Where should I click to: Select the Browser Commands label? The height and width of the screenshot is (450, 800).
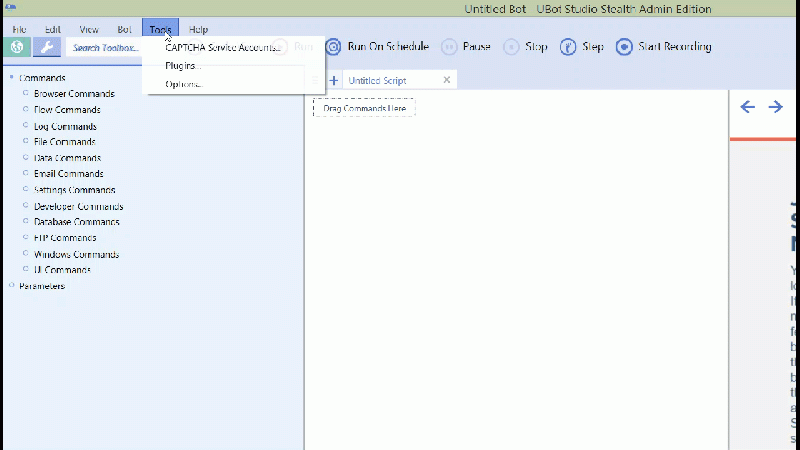pyautogui.click(x=74, y=94)
